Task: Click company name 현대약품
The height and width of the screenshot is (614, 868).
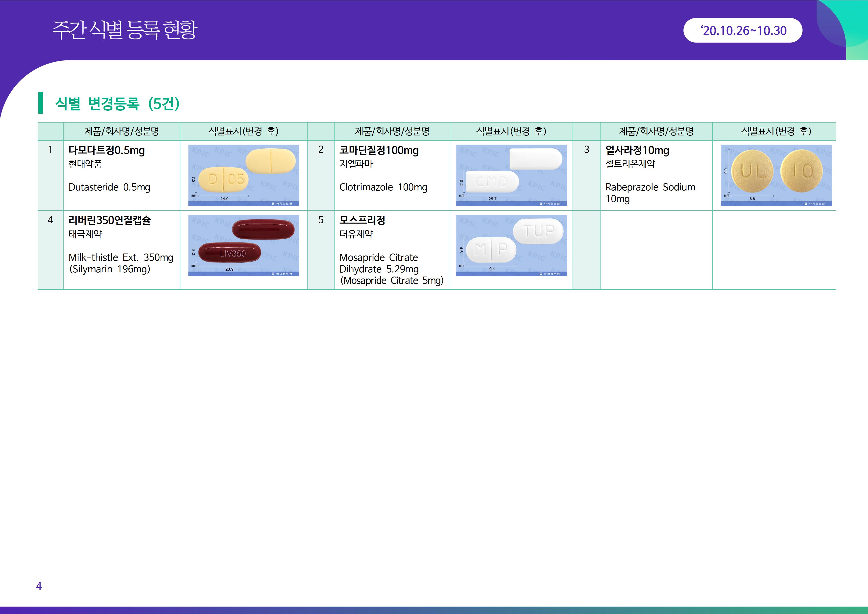Action: (85, 164)
